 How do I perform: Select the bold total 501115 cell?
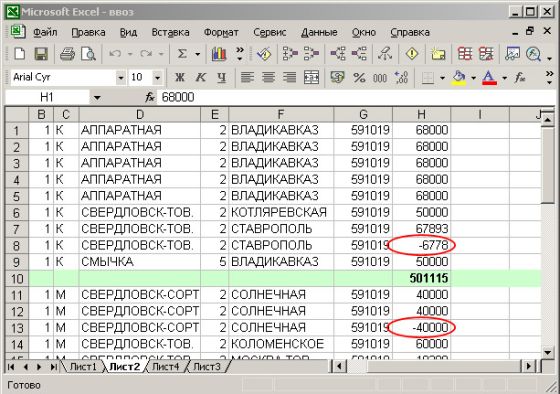(421, 278)
